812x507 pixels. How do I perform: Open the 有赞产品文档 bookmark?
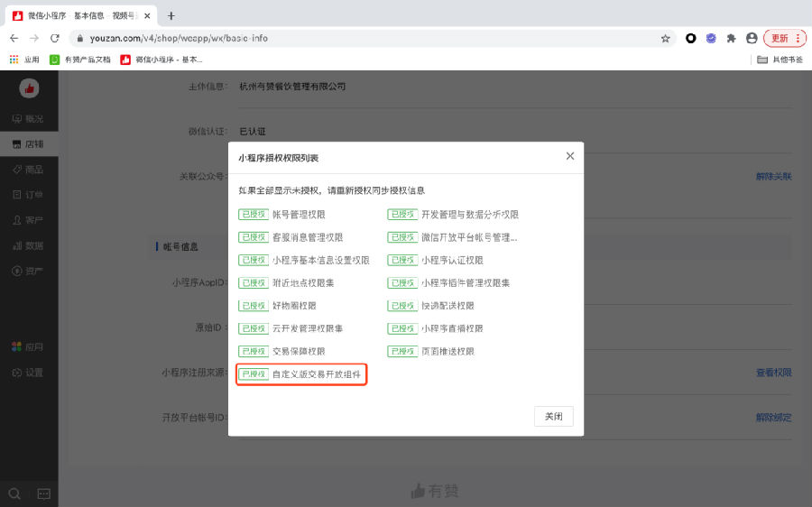point(80,60)
